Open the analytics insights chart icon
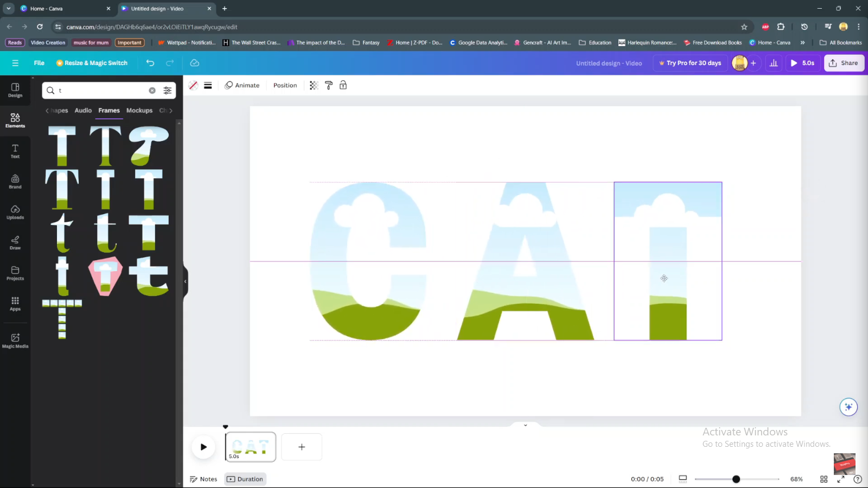868x488 pixels. [x=774, y=63]
